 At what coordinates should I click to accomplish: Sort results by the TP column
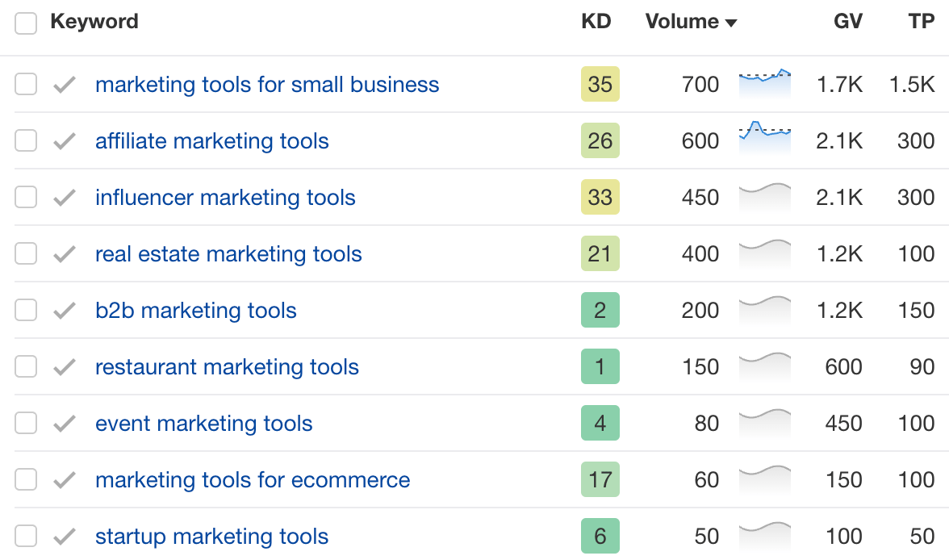coord(921,22)
